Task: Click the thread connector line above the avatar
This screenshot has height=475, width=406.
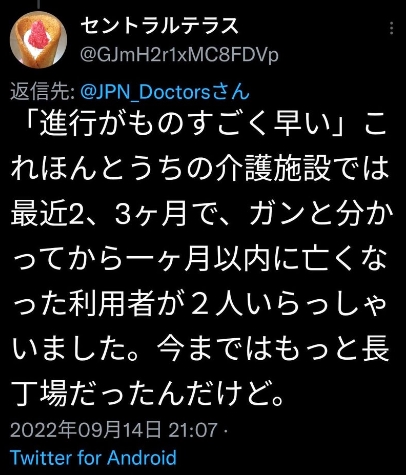Action: coord(39,4)
